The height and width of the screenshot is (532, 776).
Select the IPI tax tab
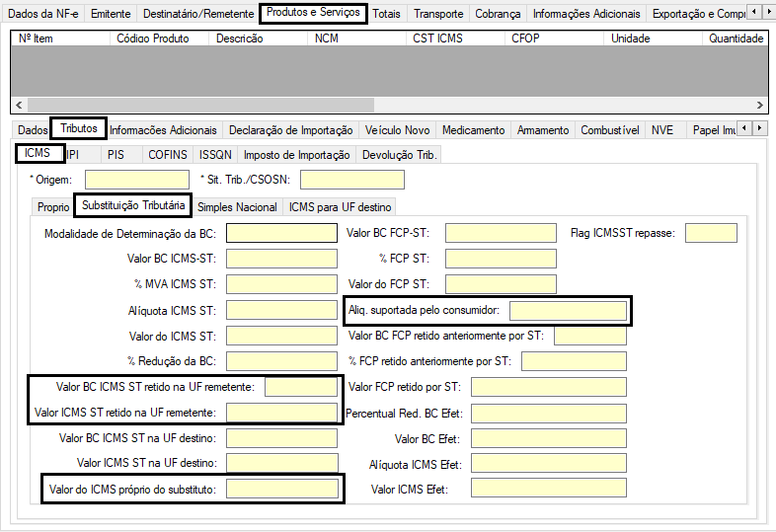(72, 155)
